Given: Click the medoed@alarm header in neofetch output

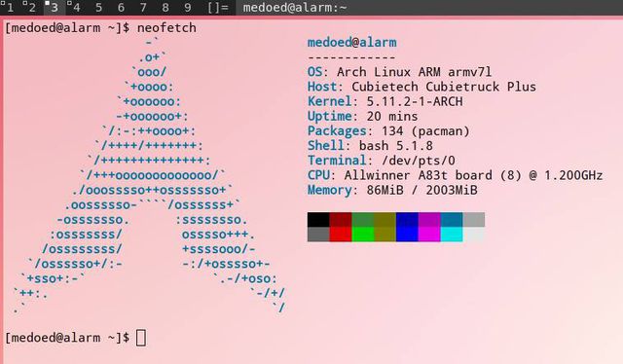Looking at the screenshot, I should click(352, 42).
